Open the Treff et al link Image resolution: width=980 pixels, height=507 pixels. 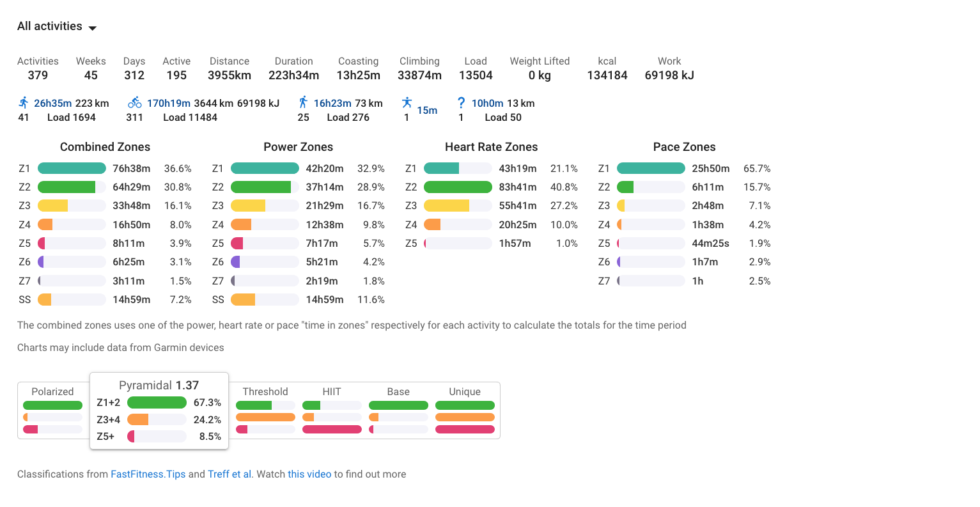click(x=229, y=474)
